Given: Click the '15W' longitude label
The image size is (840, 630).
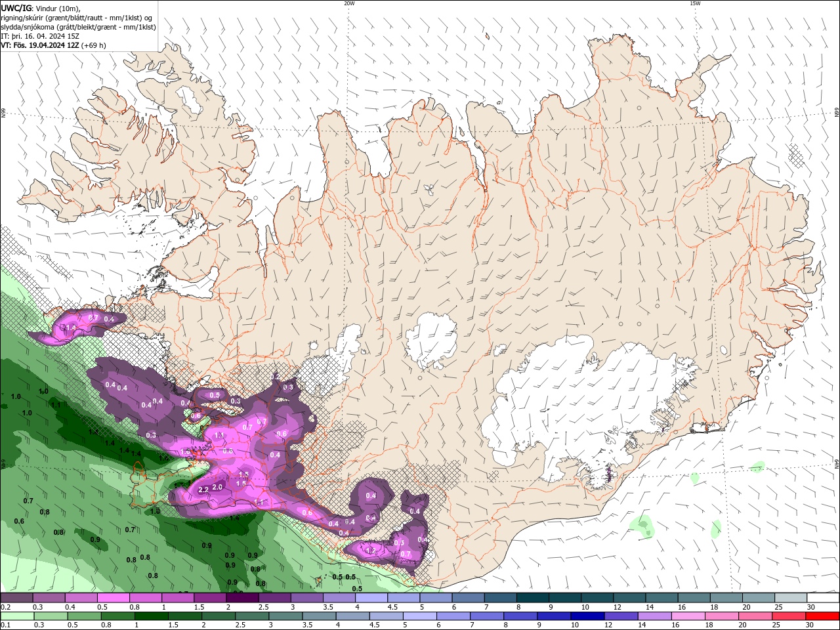Looking at the screenshot, I should pos(695,3).
